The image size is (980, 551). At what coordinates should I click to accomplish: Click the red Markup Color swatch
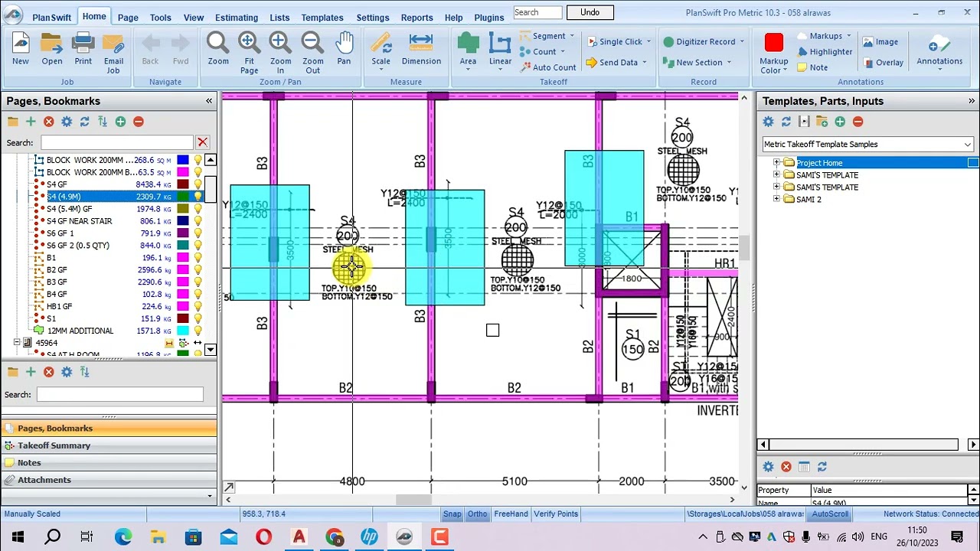tap(773, 43)
